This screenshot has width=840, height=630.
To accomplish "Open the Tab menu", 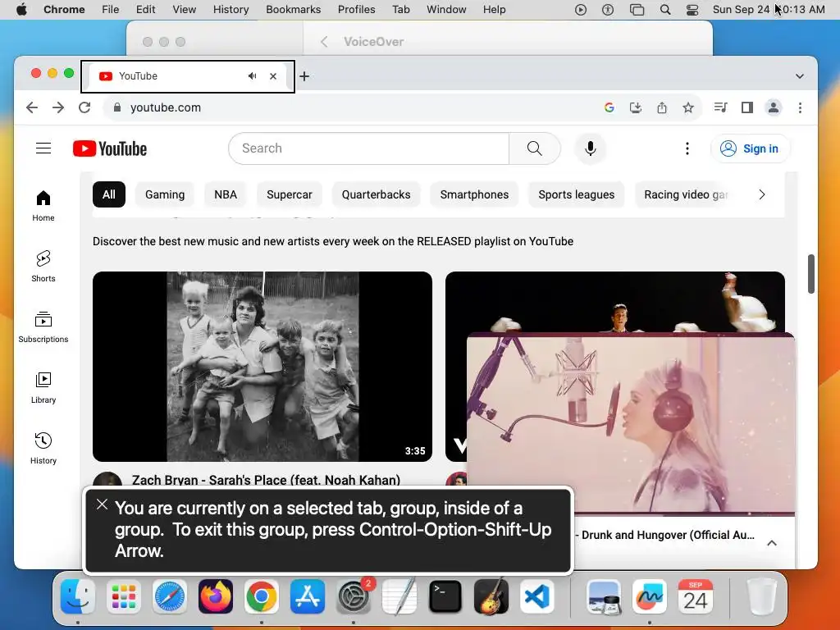I will [x=400, y=10].
